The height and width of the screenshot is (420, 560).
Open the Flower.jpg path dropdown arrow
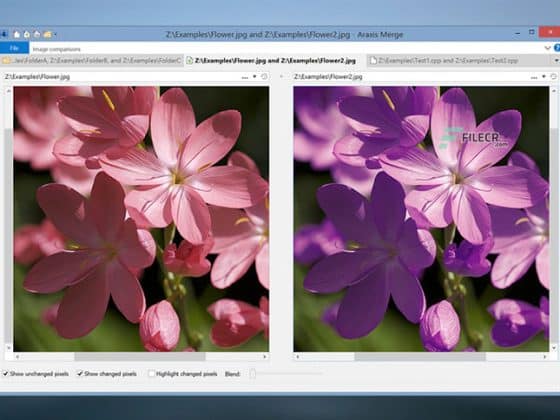255,77
